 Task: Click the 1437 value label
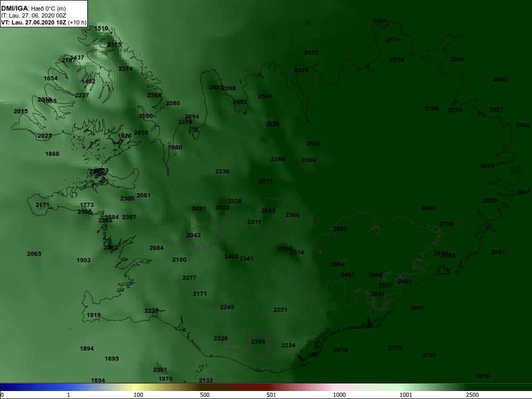pos(77,57)
